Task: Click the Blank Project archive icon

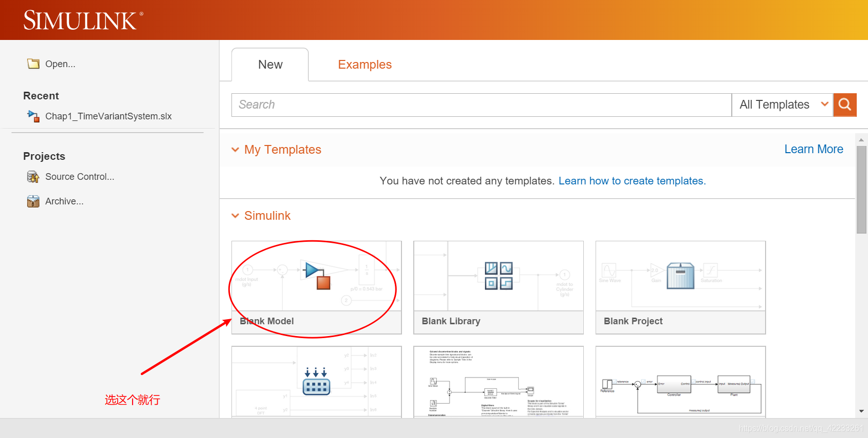Action: (681, 276)
